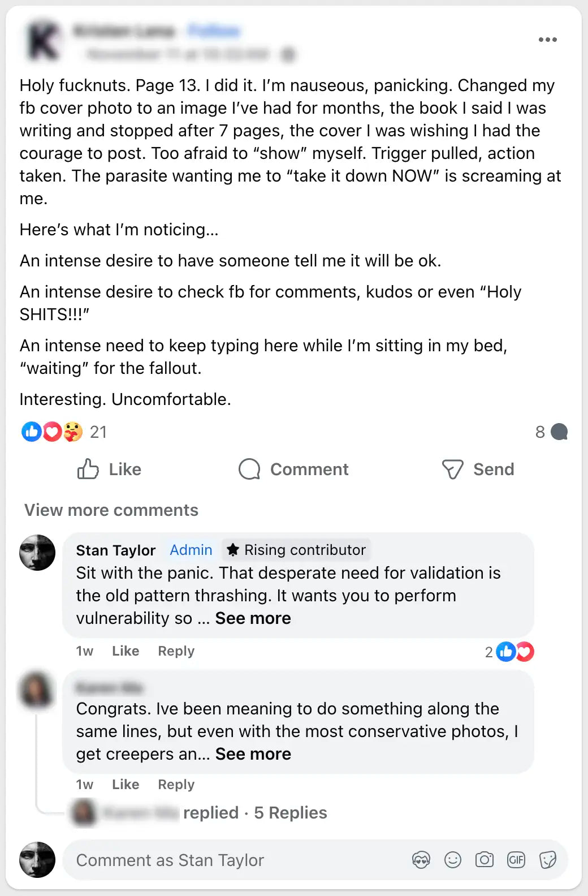Show the 5 Replies thread
Screen dimensions: 588x896
click(290, 813)
